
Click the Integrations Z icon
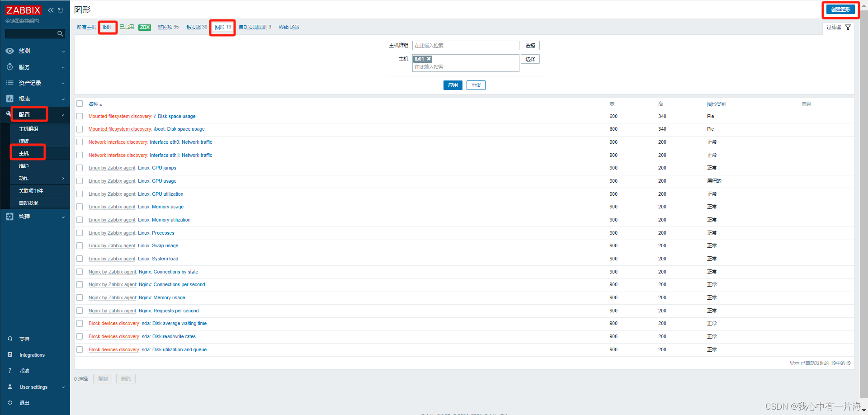click(x=10, y=355)
